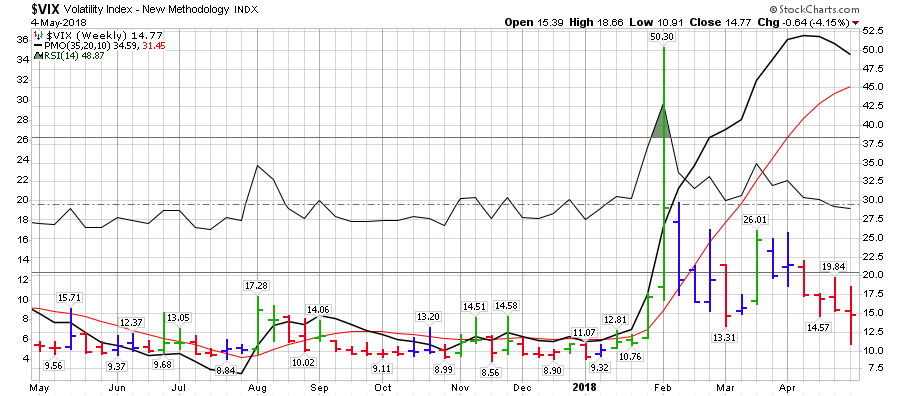The width and height of the screenshot is (900, 396).
Task: Click the shaded RSI overbought peak in February
Action: pos(662,122)
